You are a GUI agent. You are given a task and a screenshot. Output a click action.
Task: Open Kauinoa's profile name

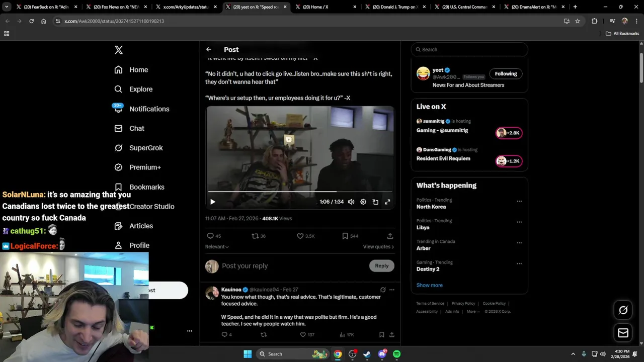(x=231, y=290)
